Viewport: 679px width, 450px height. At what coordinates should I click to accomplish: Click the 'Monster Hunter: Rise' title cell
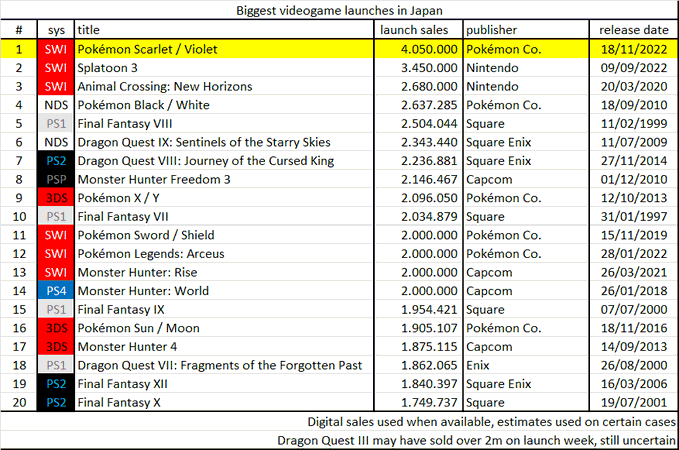tap(137, 272)
